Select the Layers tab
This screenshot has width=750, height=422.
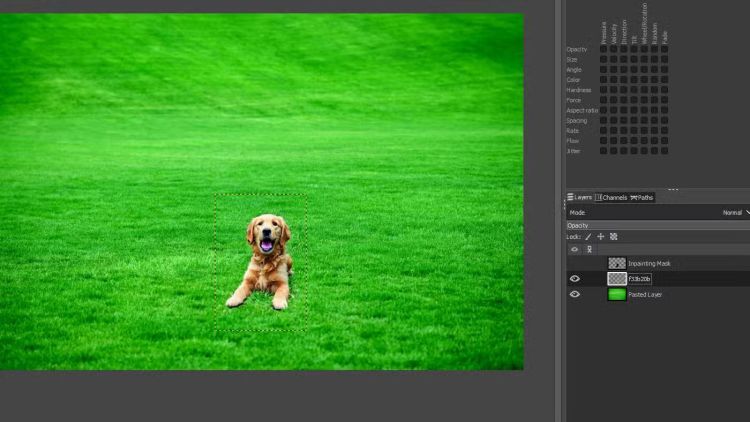[x=580, y=197]
